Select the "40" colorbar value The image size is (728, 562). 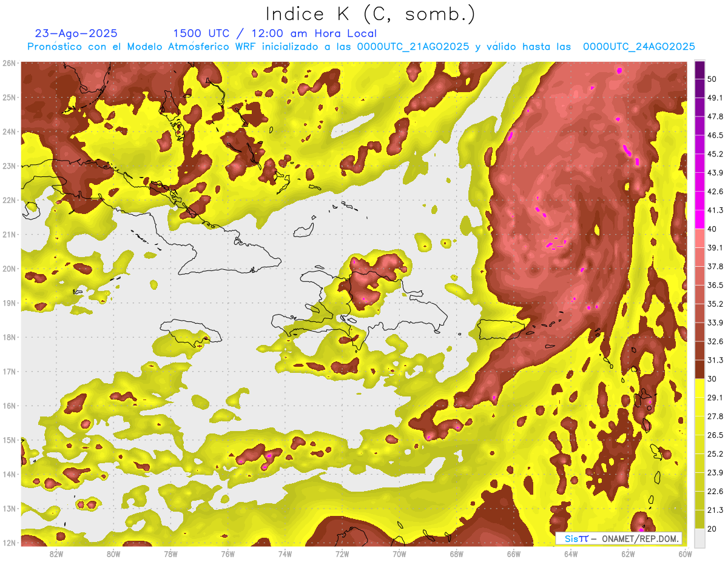click(x=713, y=229)
